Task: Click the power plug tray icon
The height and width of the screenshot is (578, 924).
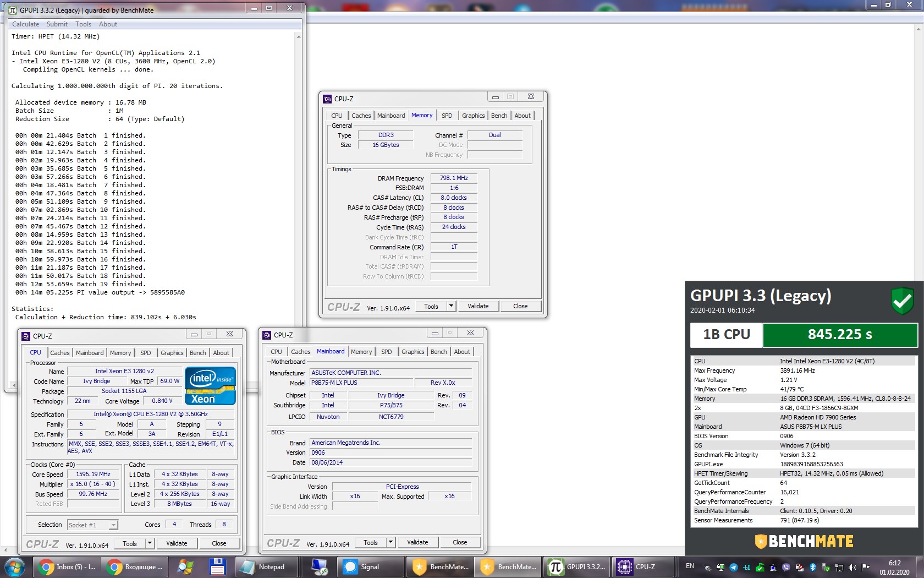Action: pos(708,568)
